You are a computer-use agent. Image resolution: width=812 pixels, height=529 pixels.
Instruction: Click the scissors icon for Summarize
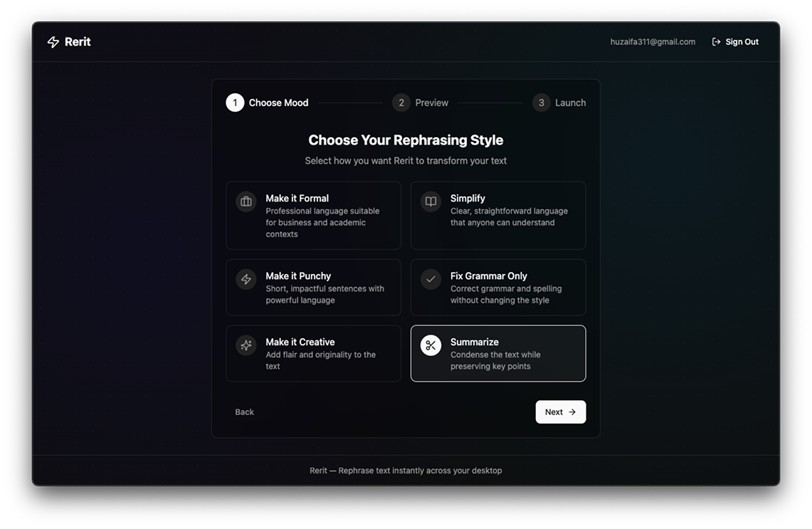pos(431,345)
